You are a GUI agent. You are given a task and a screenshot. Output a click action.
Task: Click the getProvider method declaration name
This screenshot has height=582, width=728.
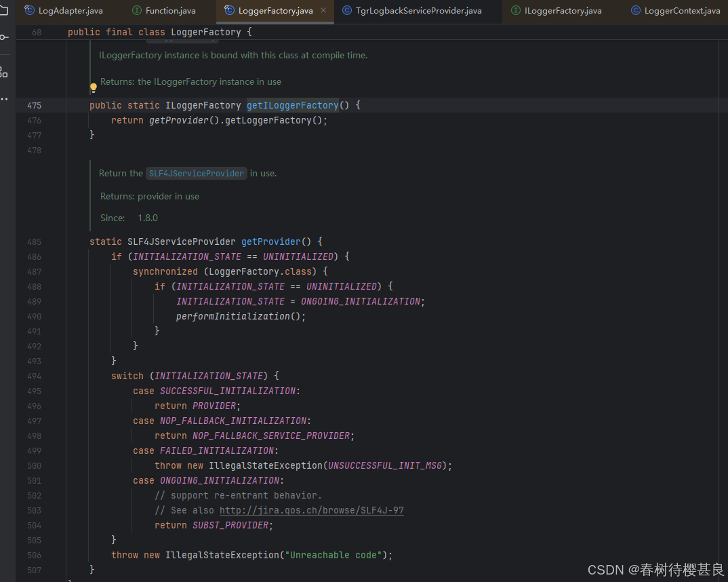[x=271, y=241]
